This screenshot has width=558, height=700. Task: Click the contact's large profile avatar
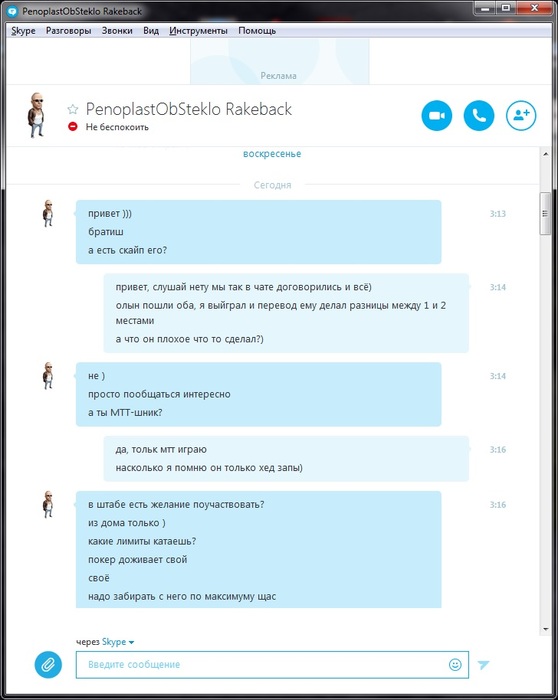[36, 115]
